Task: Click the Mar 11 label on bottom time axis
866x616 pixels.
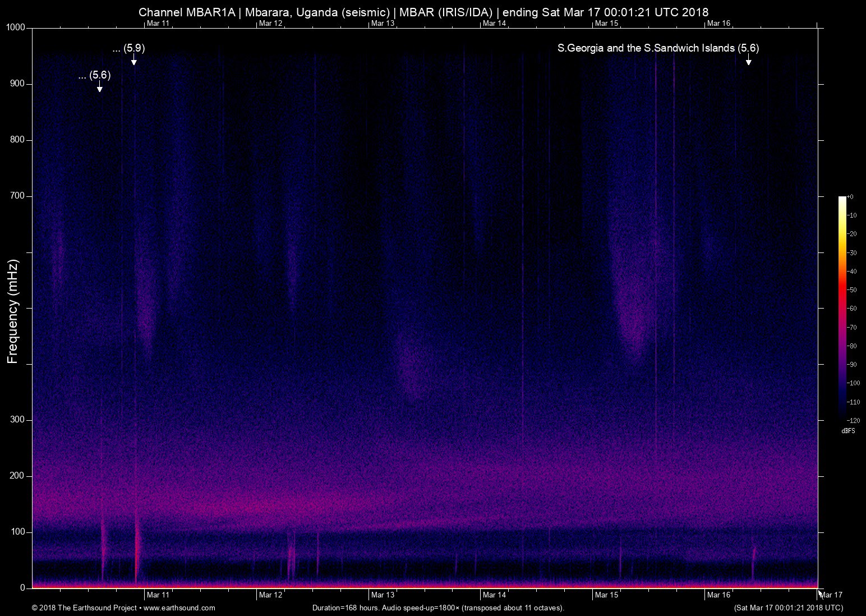Action: click(158, 595)
